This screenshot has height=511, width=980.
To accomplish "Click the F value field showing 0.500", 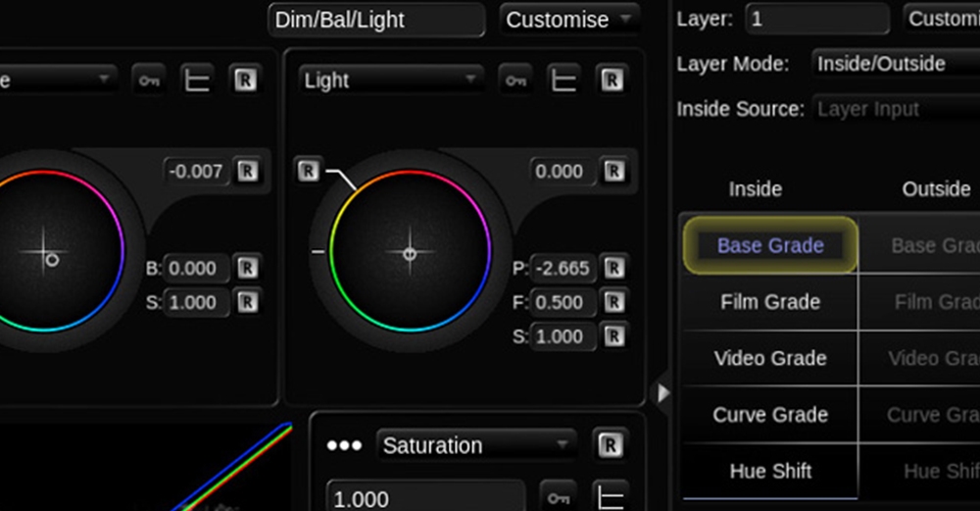I will click(x=563, y=302).
